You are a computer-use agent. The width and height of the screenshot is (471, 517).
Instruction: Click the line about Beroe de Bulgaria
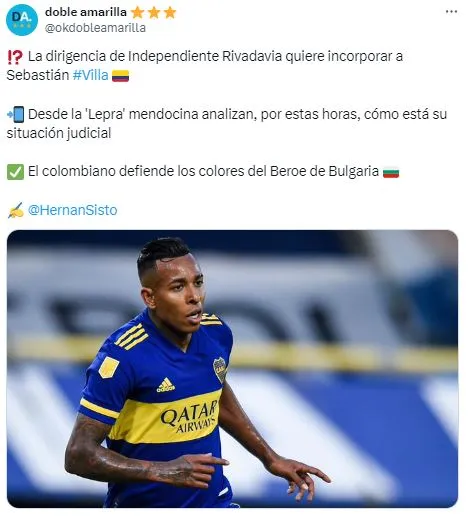pos(203,172)
